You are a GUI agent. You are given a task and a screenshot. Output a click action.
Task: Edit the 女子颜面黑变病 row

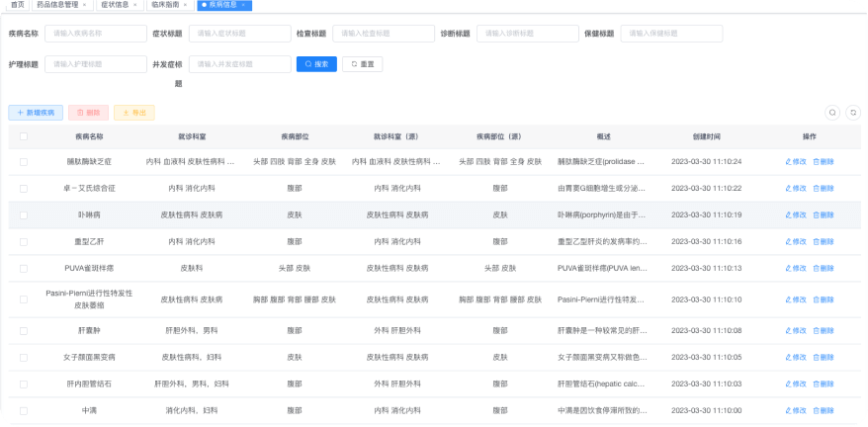796,357
